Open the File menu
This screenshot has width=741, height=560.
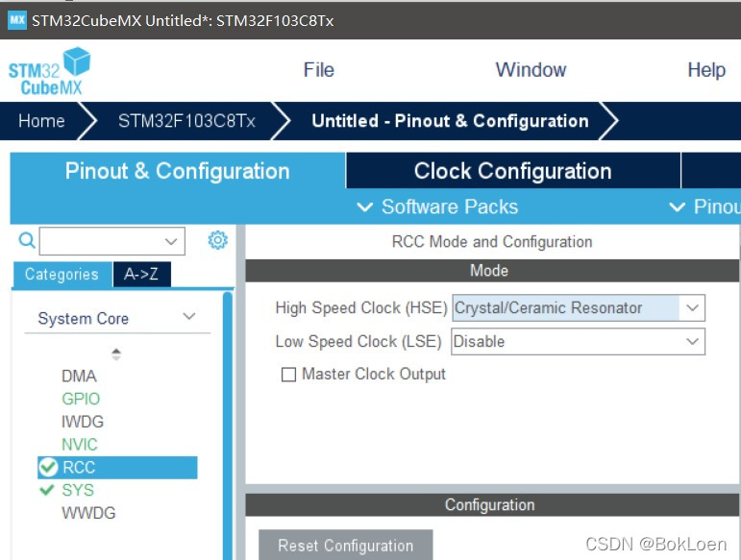318,70
